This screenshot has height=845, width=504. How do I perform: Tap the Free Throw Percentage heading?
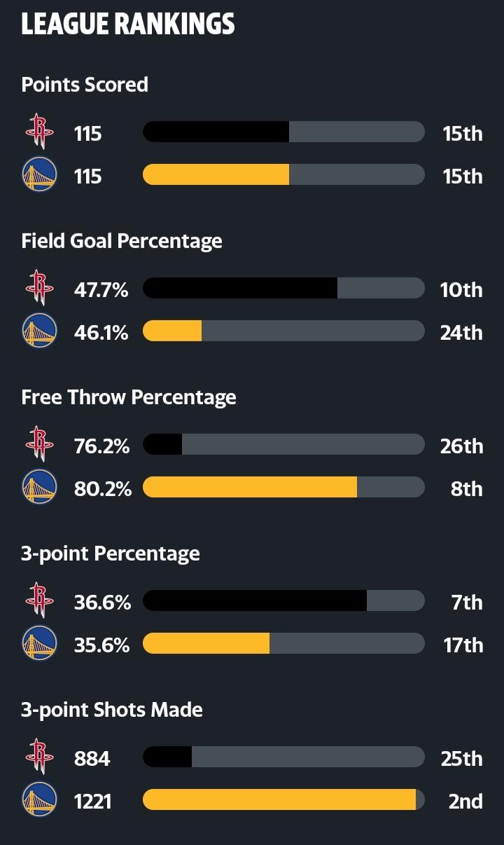(x=129, y=397)
